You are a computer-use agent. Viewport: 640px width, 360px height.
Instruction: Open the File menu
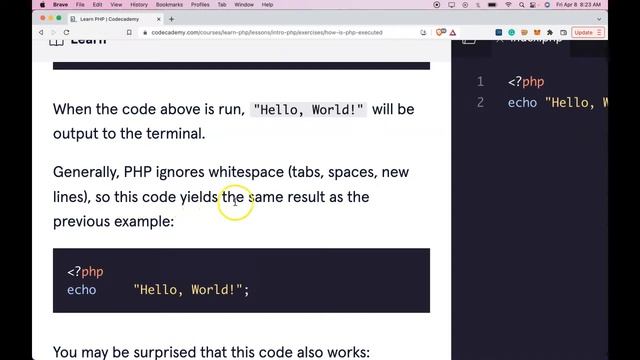tap(80, 5)
